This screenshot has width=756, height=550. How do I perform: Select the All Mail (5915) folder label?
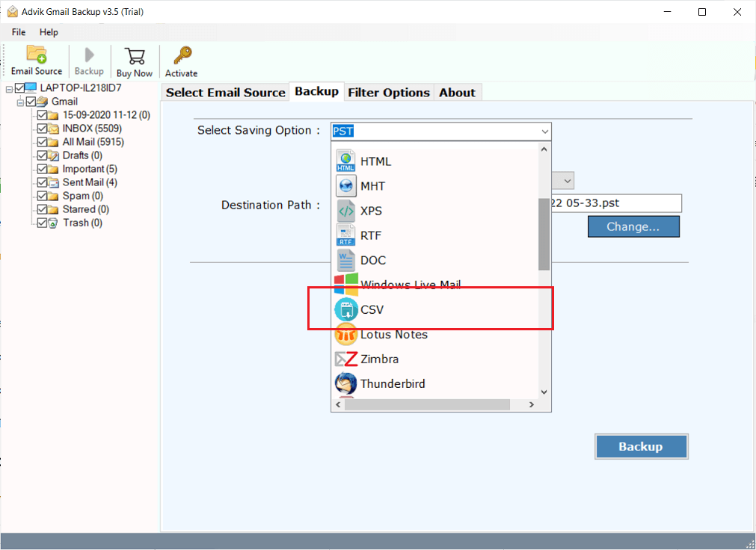tap(93, 142)
